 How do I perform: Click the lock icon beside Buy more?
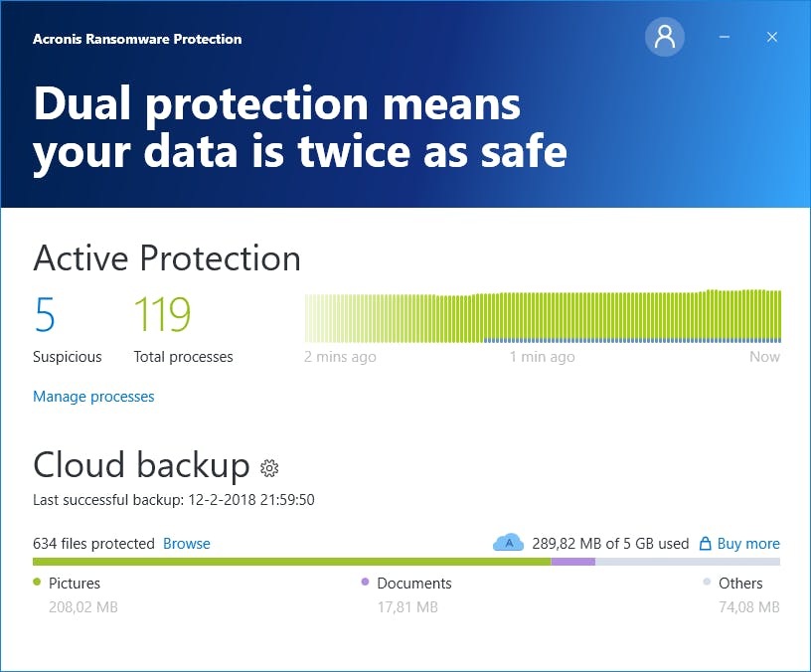706,544
